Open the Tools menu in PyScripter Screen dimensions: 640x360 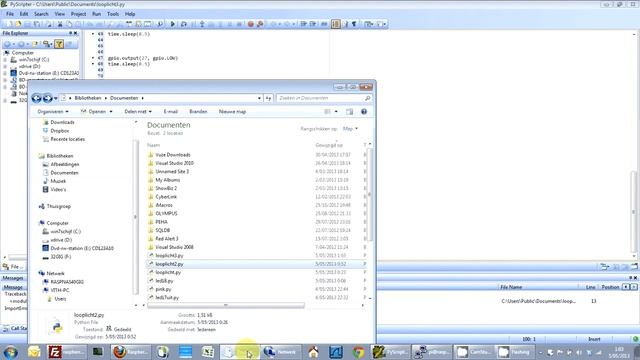[113, 14]
